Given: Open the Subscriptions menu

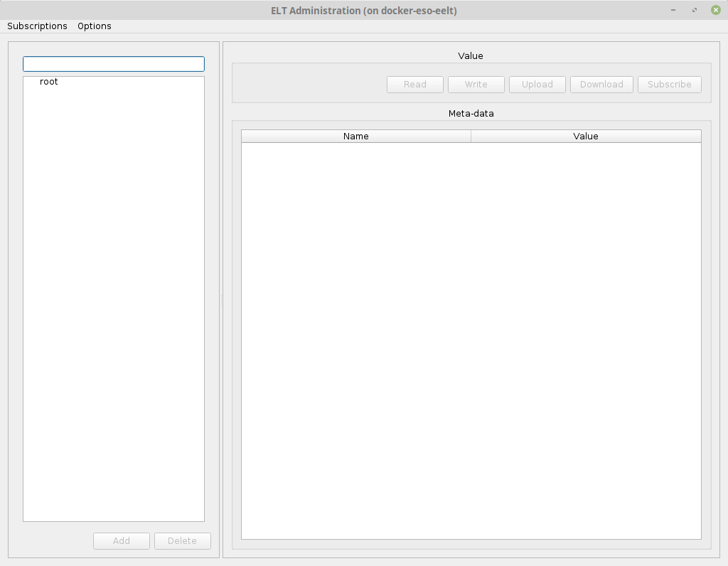Looking at the screenshot, I should [x=37, y=26].
